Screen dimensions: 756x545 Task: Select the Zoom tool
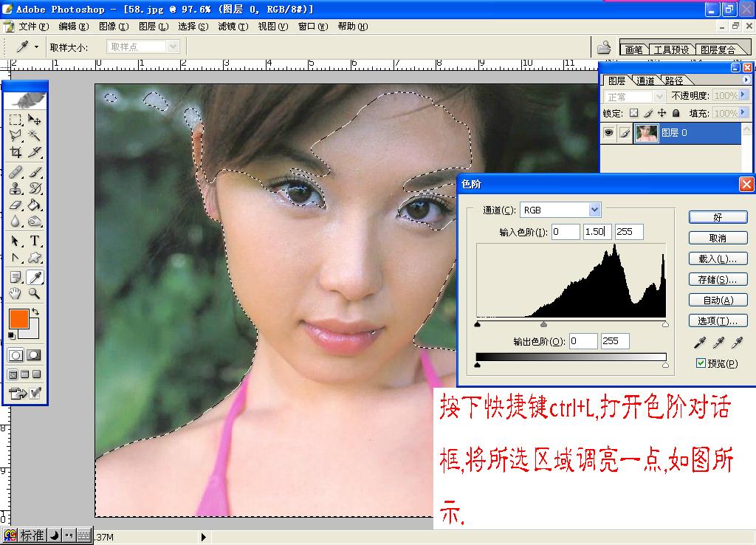tap(34, 292)
